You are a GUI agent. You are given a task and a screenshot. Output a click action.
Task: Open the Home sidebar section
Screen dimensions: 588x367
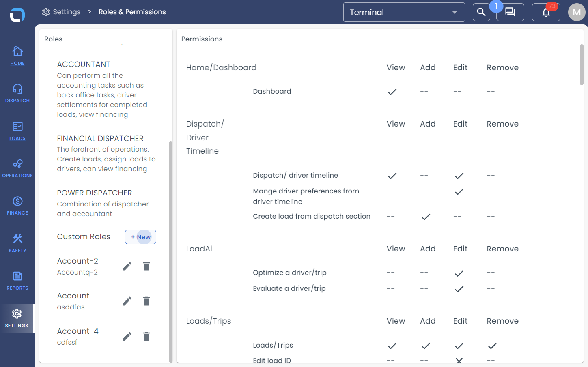(x=17, y=56)
